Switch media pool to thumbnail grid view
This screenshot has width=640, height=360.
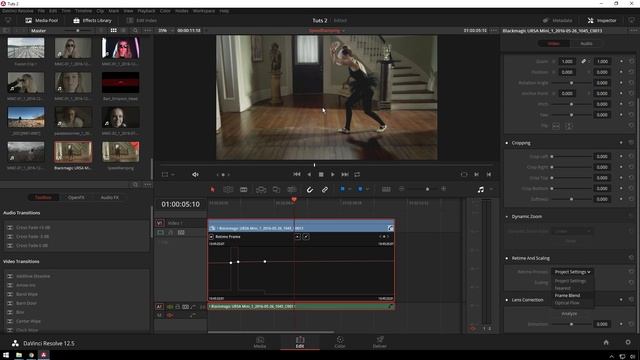113,31
